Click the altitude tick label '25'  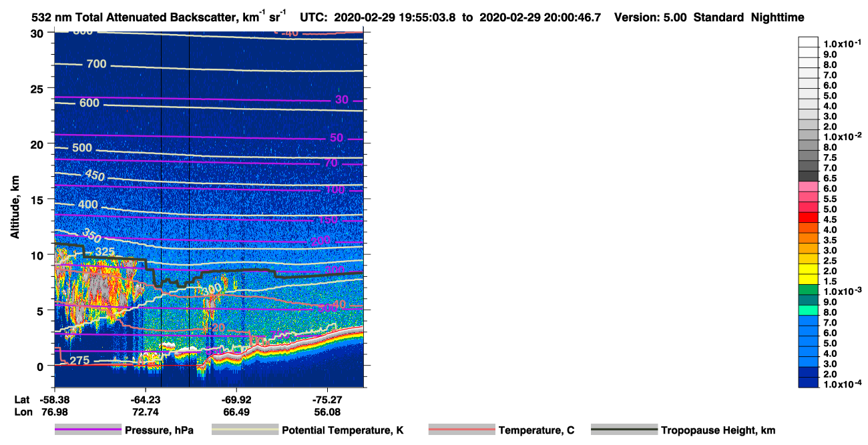pos(38,89)
